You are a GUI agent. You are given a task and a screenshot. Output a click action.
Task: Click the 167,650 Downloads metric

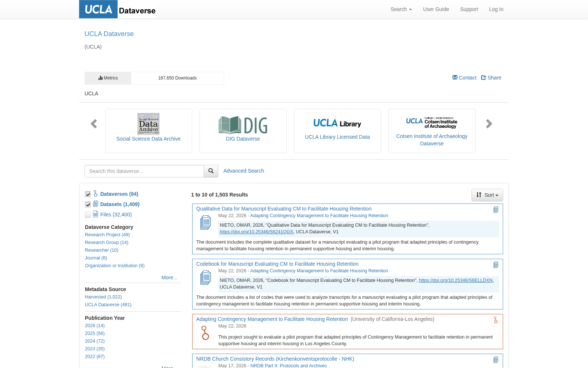178,78
